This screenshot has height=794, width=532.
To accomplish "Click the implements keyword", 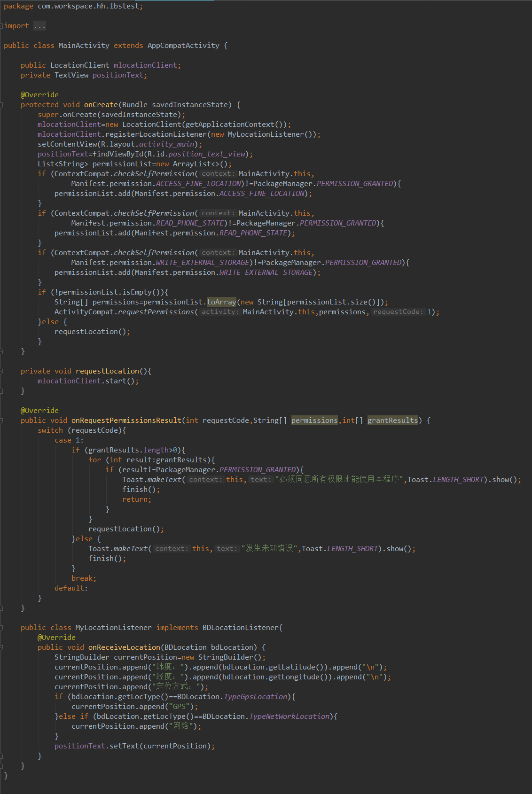I will pyautogui.click(x=177, y=628).
